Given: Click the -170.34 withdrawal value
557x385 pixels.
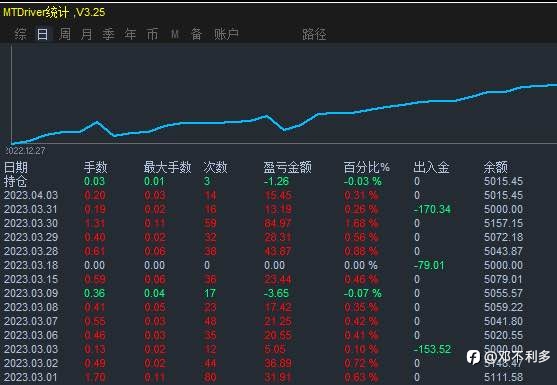Looking at the screenshot, I should coord(432,209).
